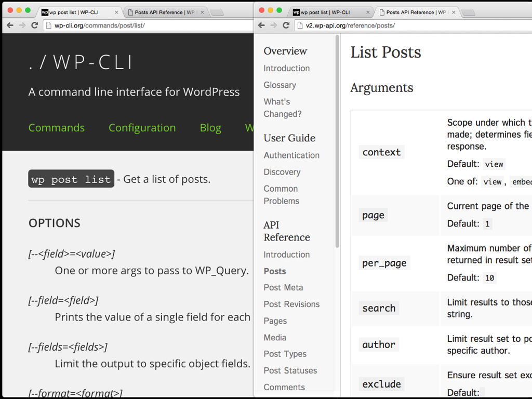The image size is (532, 399).
Task: Click the OPTIONS heading
Action: tap(54, 223)
